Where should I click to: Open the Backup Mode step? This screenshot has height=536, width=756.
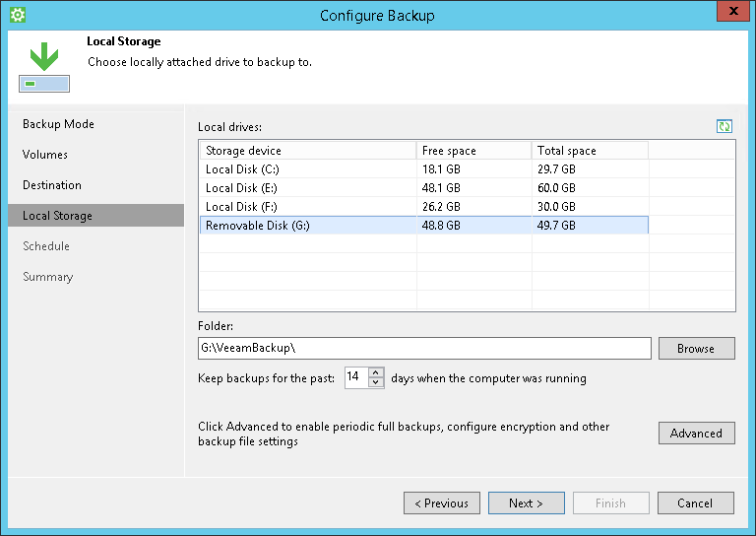pos(58,124)
